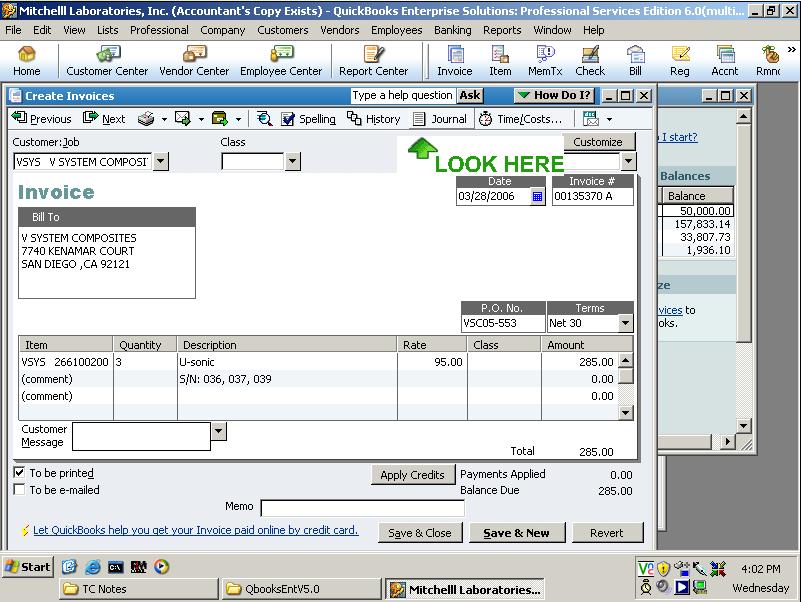This screenshot has height=602, width=801.
Task: Open the Customer Message dropdown
Action: click(x=219, y=432)
